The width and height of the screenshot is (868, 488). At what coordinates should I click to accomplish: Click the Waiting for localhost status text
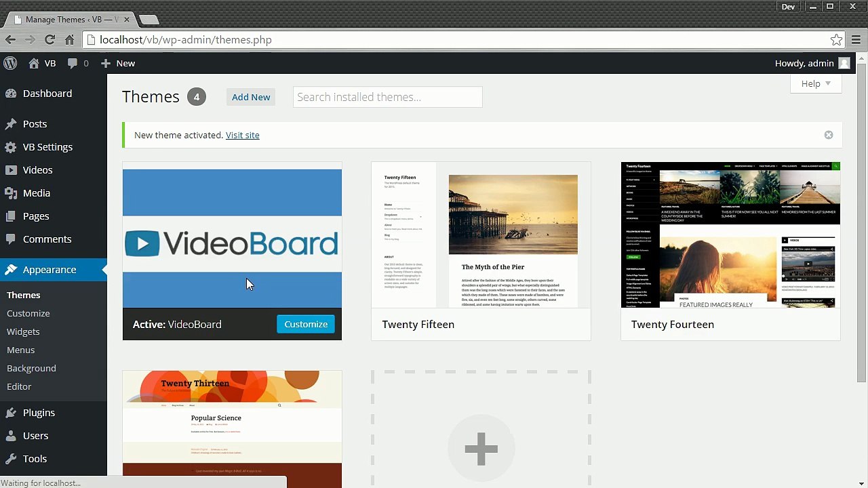41,483
